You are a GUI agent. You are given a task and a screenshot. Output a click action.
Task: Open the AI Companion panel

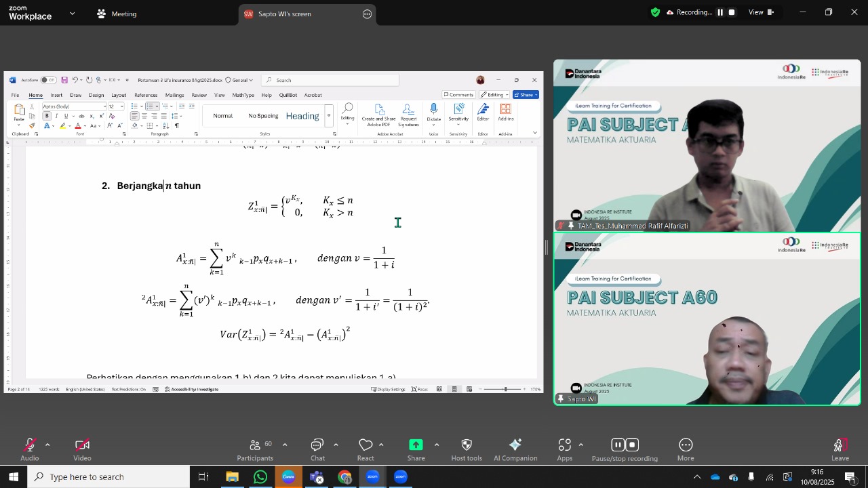point(515,449)
